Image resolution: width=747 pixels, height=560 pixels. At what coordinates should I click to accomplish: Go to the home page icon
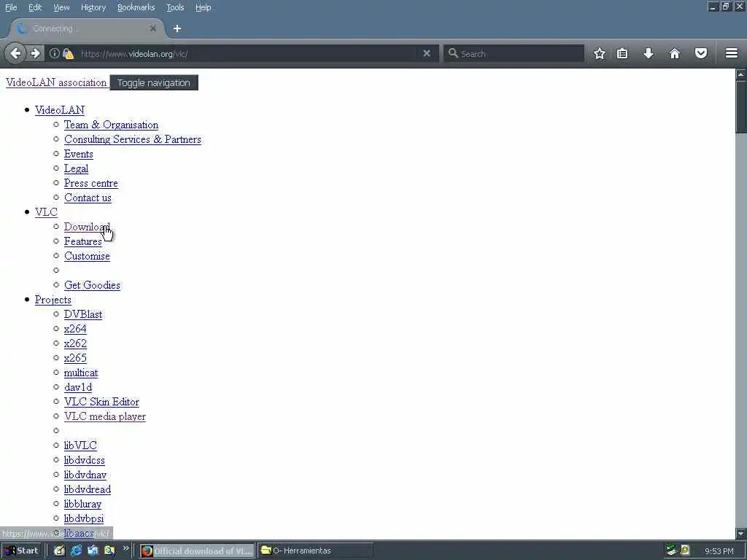[675, 53]
